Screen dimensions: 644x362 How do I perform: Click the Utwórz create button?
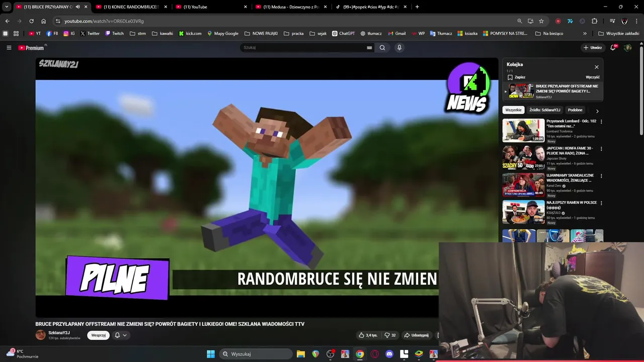point(593,48)
